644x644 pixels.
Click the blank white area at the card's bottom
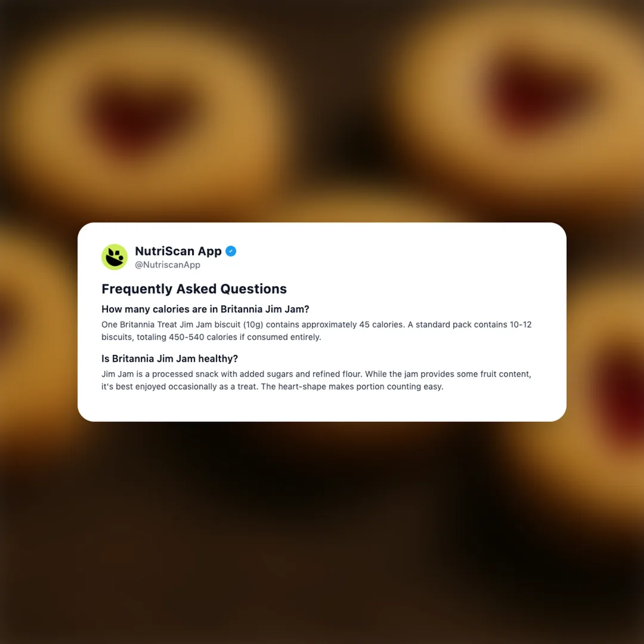tap(322, 407)
